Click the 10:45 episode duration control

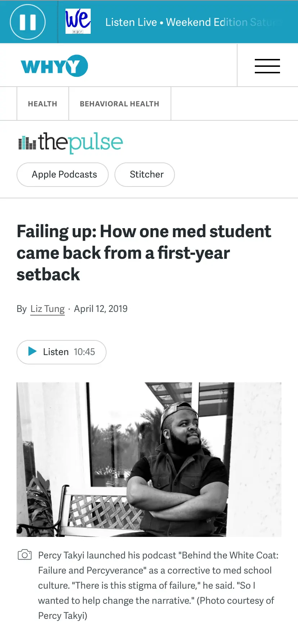[x=84, y=352]
